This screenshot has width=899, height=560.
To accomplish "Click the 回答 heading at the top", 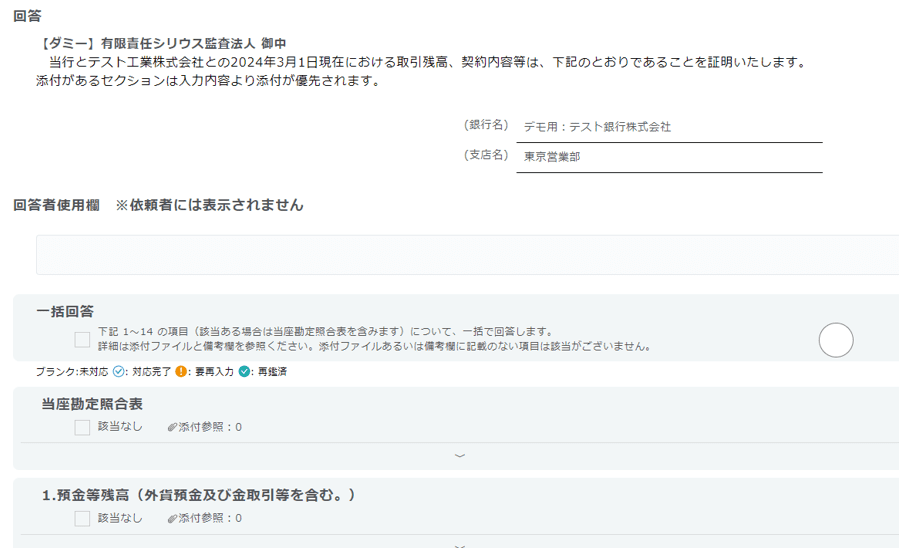I will click(x=27, y=16).
